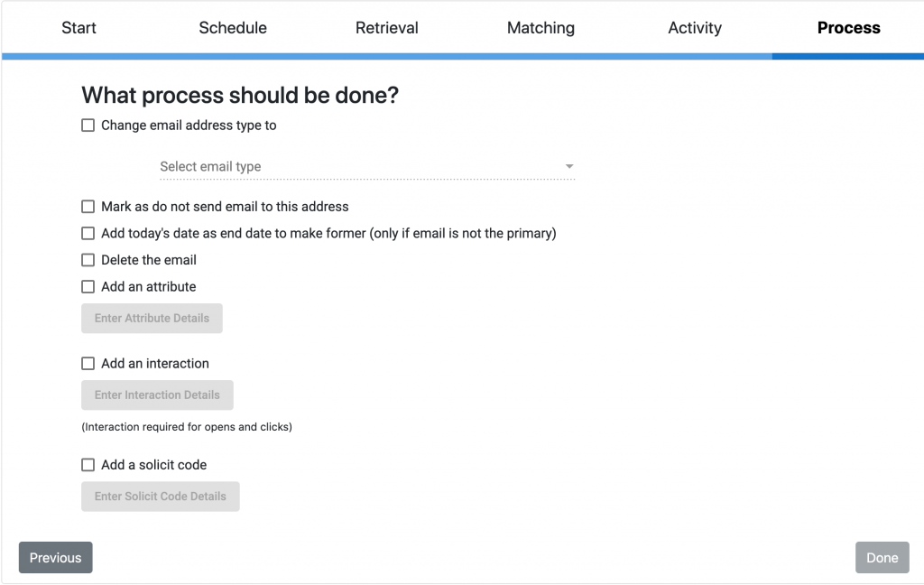
Task: Open the Select email type dropdown
Action: pos(367,167)
